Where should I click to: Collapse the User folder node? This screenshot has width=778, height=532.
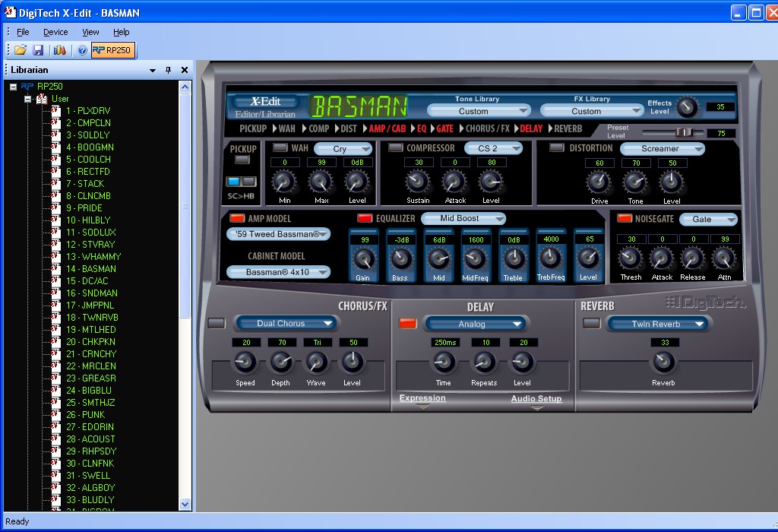tap(28, 99)
